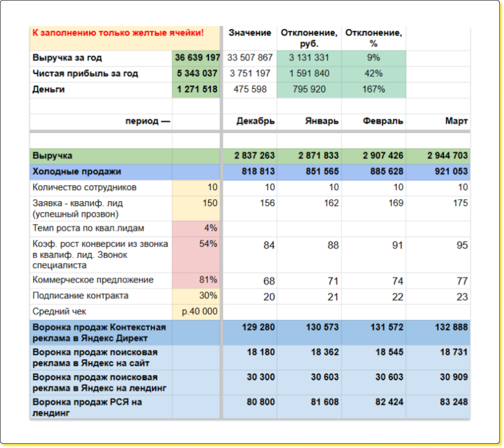504x448 pixels.
Task: Click the Значение column header
Action: click(249, 33)
